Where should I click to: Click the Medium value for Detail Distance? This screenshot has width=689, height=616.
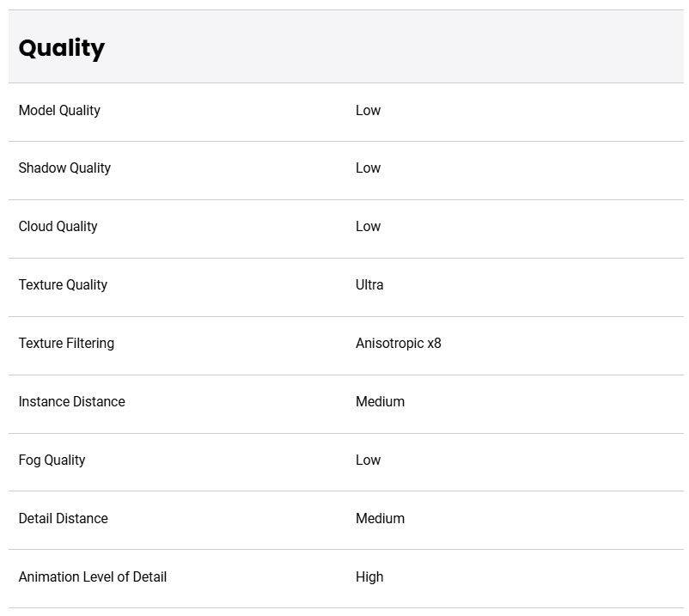pyautogui.click(x=380, y=518)
